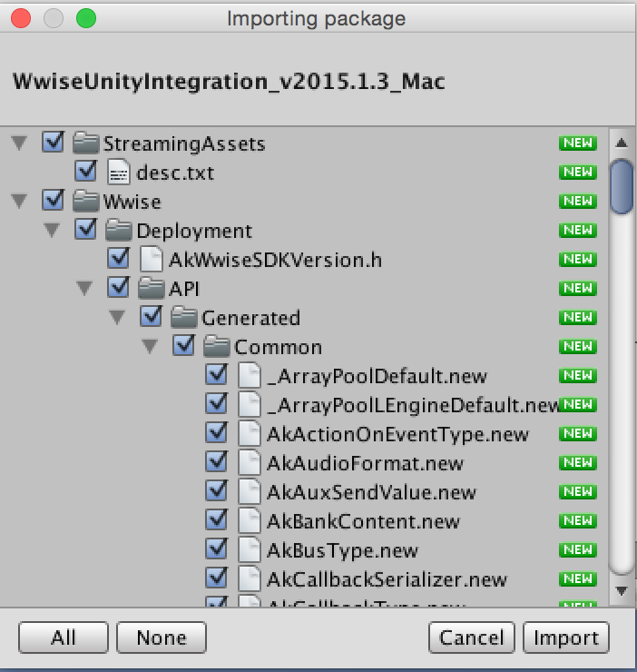Screen dimensions: 637x672
Task: Click the AkBankContent.new file icon
Action: [x=249, y=521]
